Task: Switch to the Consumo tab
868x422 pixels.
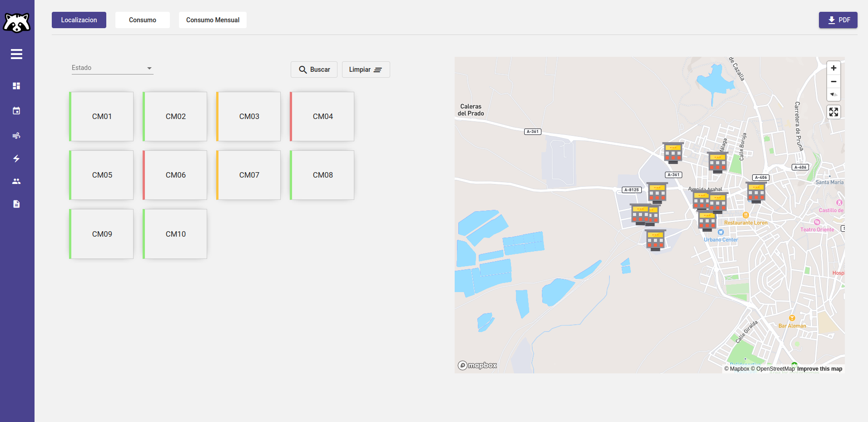Action: (143, 20)
